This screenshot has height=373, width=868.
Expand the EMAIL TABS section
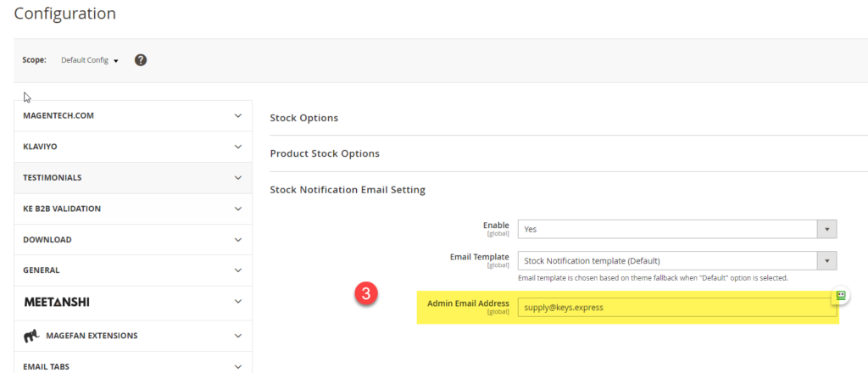click(x=133, y=366)
